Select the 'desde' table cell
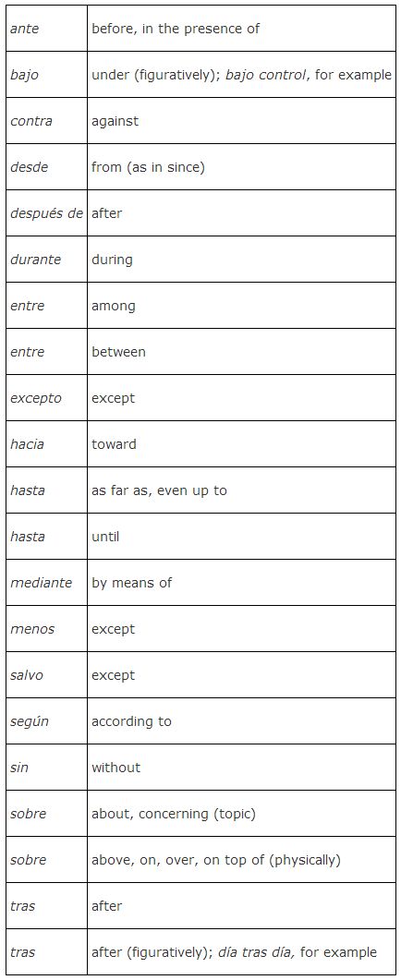This screenshot has width=401, height=980. coord(47,167)
